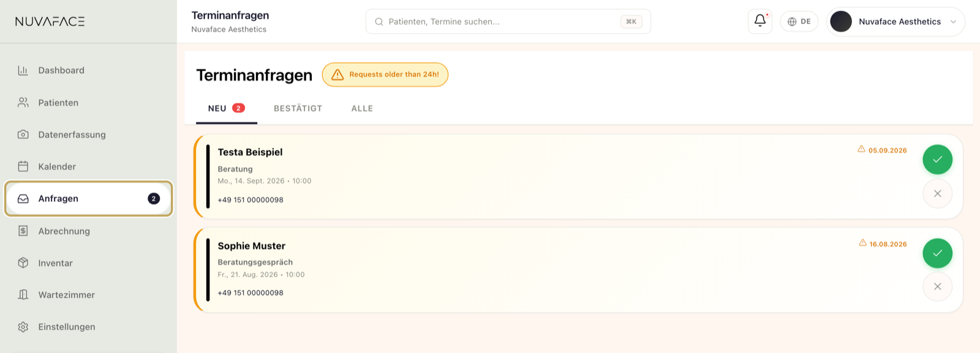Click the ⌘K shortcut badge

click(631, 21)
